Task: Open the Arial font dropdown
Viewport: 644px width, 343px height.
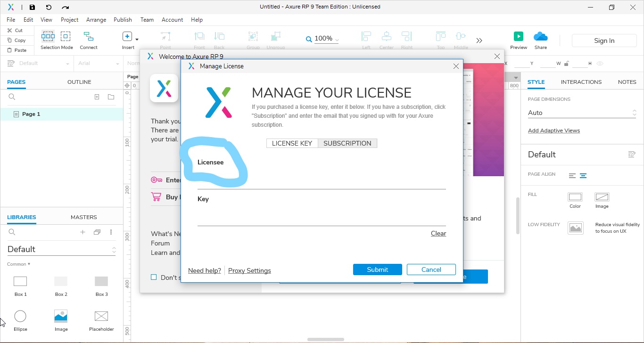Action: click(x=98, y=64)
